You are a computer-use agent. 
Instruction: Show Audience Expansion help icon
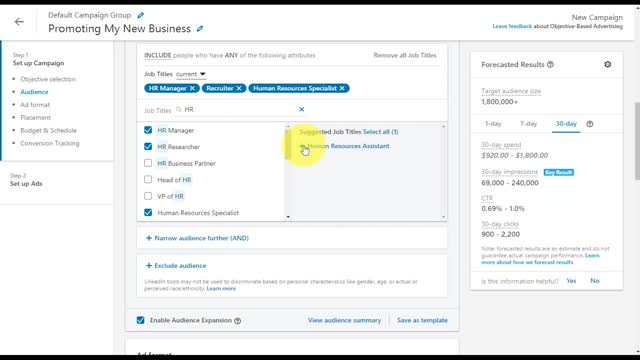[238, 320]
